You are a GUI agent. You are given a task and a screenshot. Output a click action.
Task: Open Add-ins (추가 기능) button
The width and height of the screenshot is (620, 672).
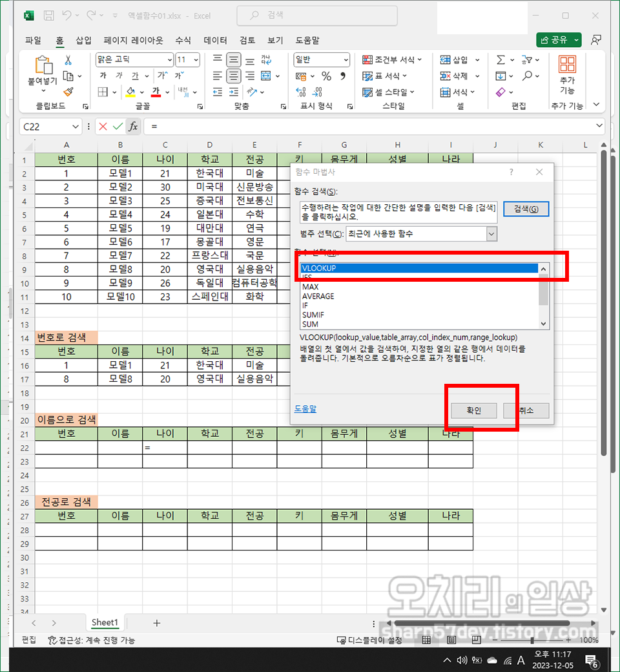[x=567, y=75]
